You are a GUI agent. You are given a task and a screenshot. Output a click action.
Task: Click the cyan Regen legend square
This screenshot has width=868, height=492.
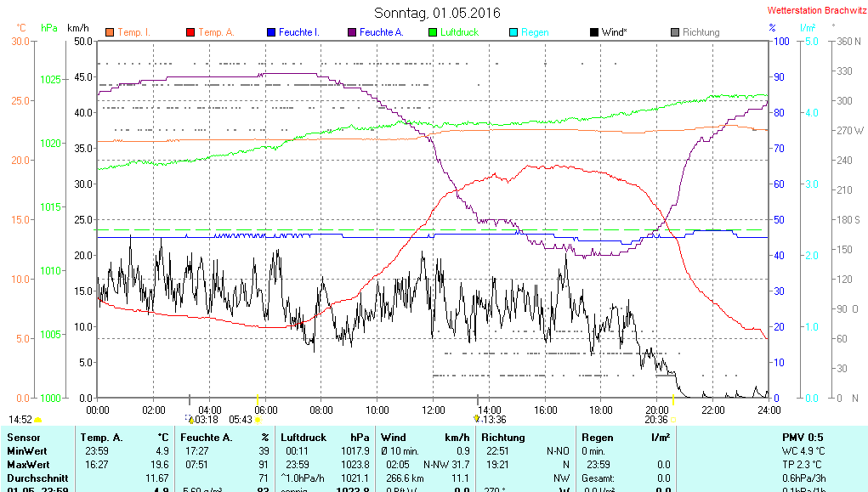pyautogui.click(x=513, y=32)
